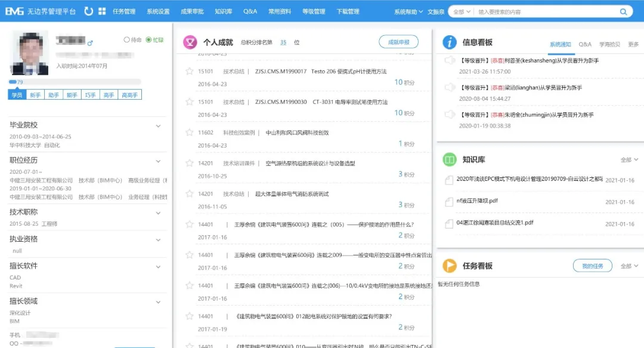Click the 我的任务 button

click(592, 266)
